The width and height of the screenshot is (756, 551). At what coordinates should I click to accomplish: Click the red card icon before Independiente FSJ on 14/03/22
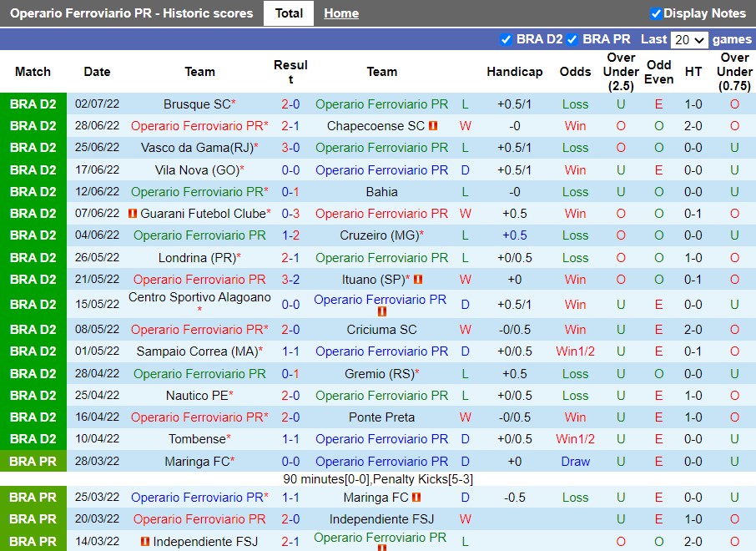[144, 541]
